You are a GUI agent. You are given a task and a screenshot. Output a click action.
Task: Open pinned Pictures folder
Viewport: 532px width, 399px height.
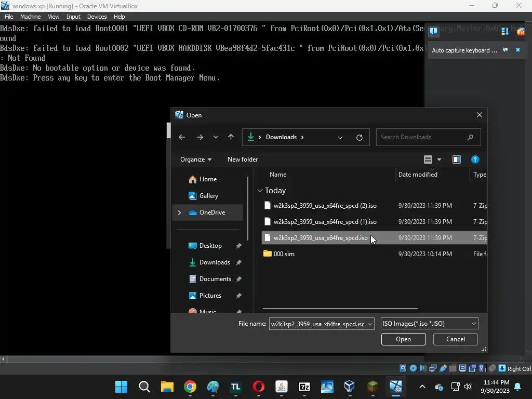pyautogui.click(x=210, y=296)
